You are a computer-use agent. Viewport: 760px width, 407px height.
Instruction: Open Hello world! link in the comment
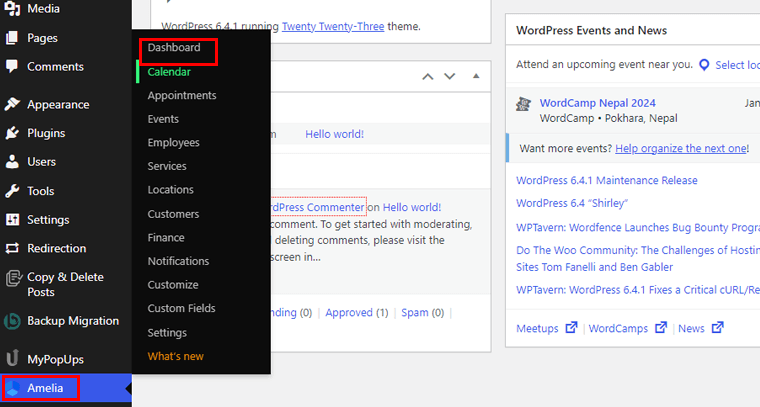(412, 207)
